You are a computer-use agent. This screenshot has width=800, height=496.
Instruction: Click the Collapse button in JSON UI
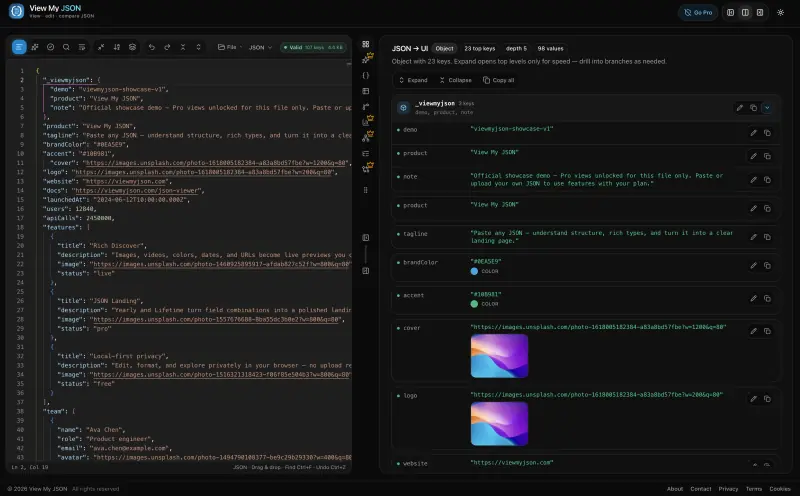point(455,80)
